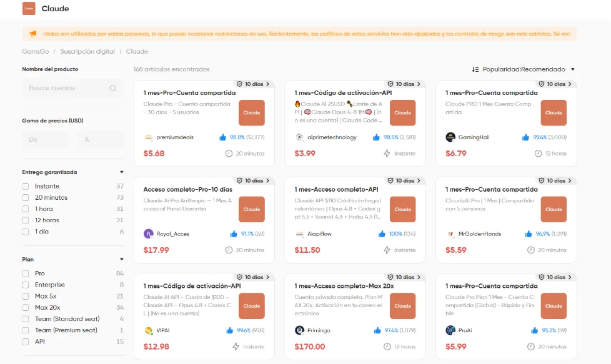Select the Max 20x plan checkbox
This screenshot has height=364, width=611.
coord(26,307)
